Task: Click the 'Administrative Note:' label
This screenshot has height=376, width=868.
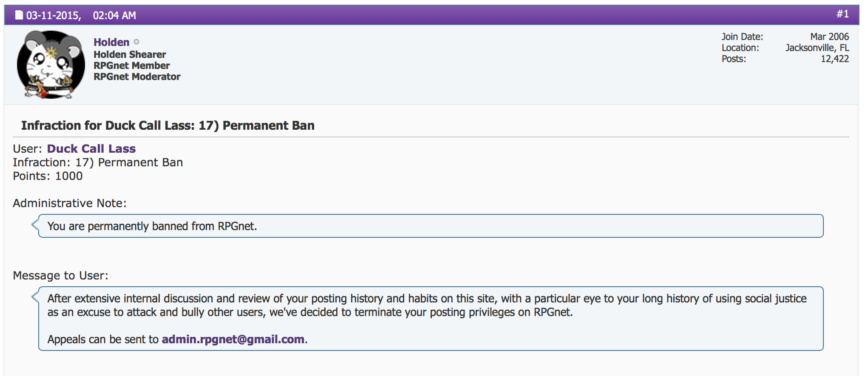Action: pyautogui.click(x=70, y=203)
